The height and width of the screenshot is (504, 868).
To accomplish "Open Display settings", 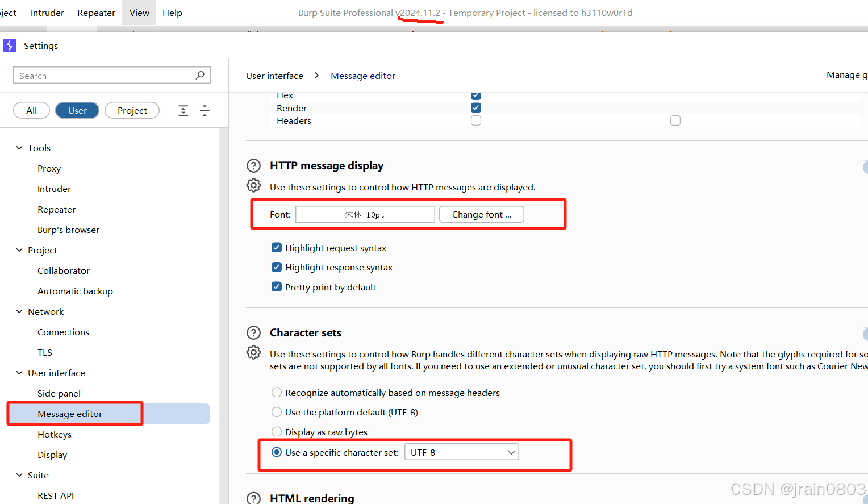I will (x=52, y=455).
